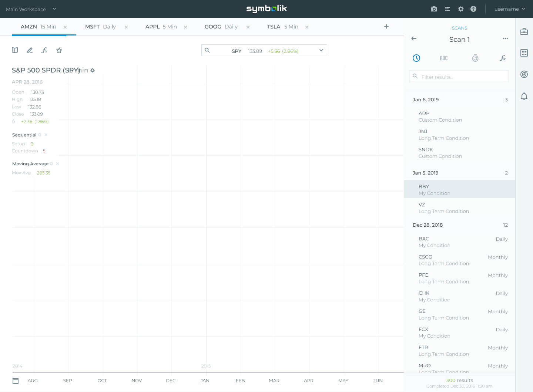
Task: Select the stopwatch timer scan view
Action: pyautogui.click(x=475, y=58)
